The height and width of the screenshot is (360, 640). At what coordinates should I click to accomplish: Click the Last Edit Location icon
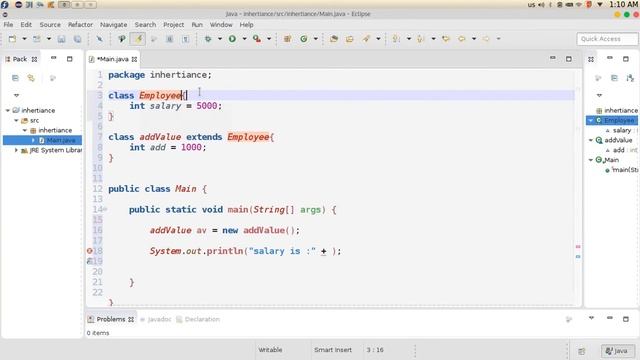click(446, 39)
